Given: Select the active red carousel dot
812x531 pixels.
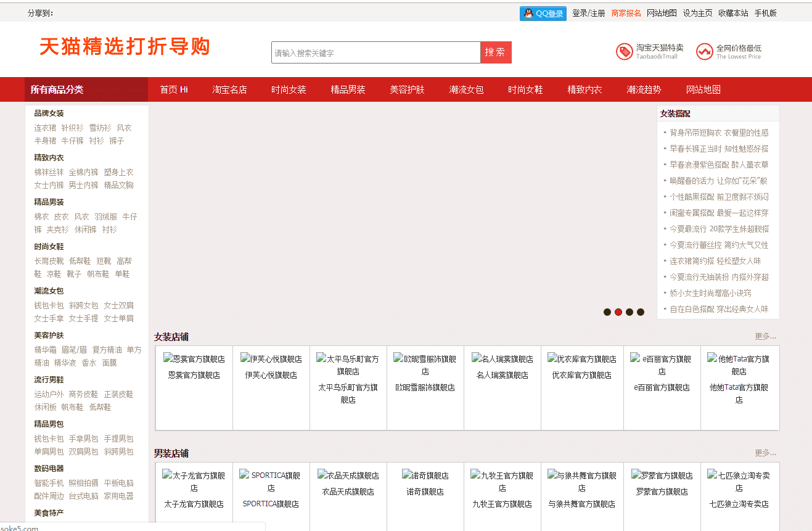Looking at the screenshot, I should pyautogui.click(x=618, y=312).
